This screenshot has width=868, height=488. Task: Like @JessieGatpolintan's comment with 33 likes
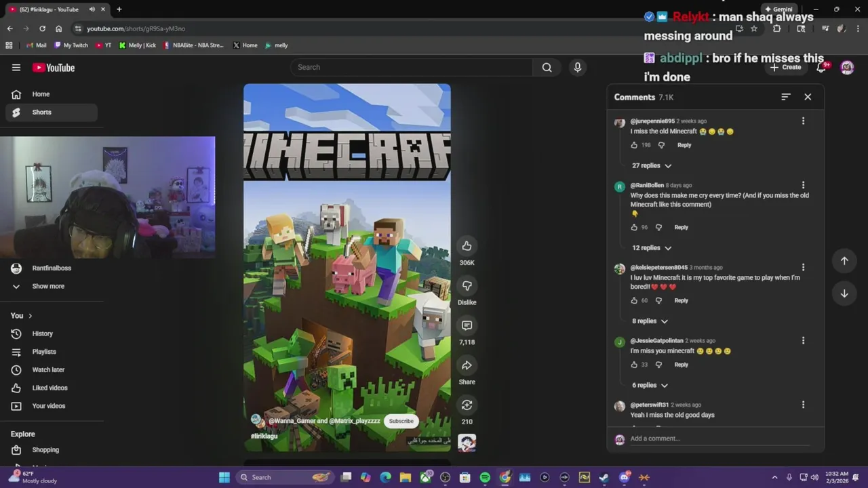point(634,365)
